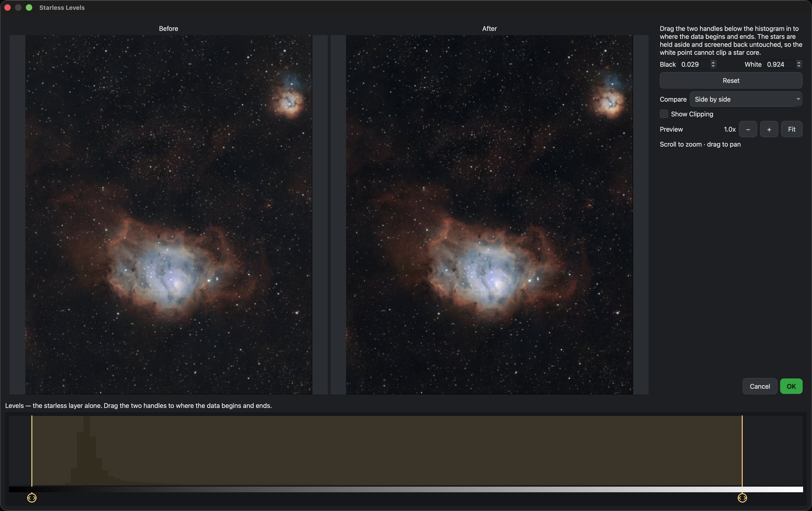Click the black point handle below histogram

point(32,498)
